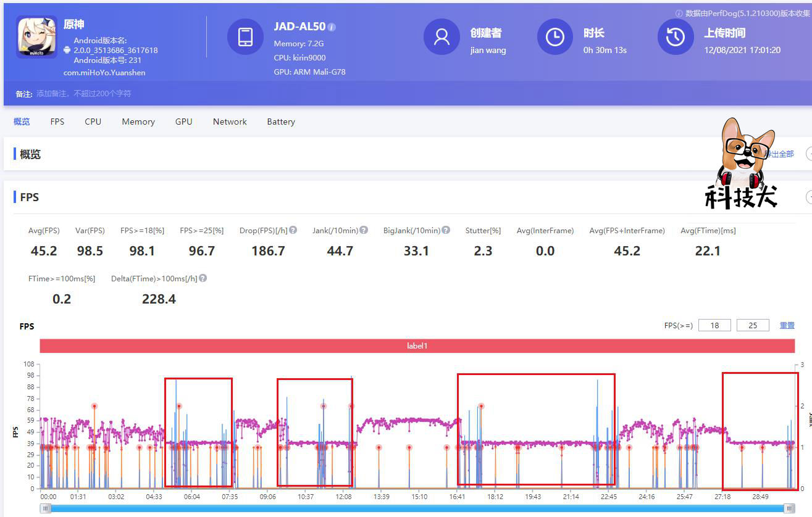Click the Genshin Impact app icon

coord(36,37)
